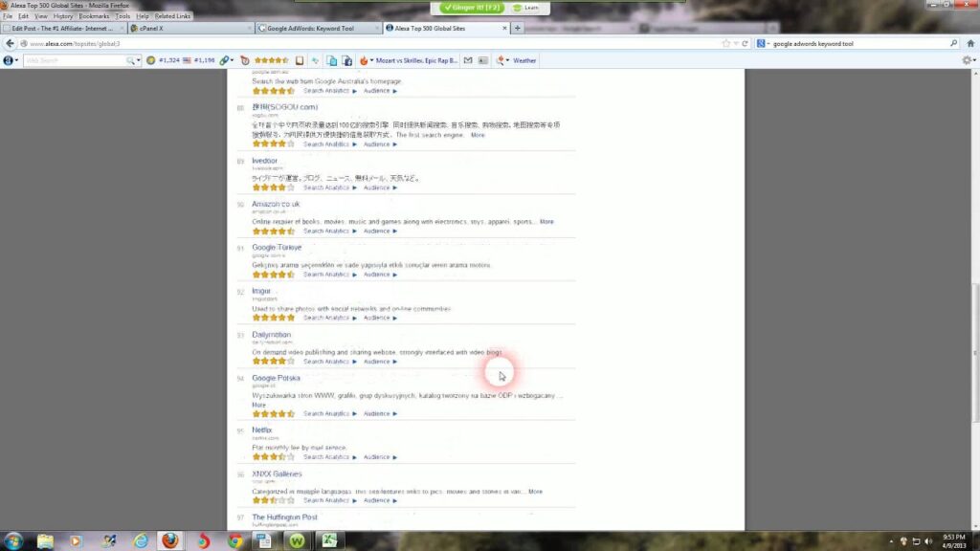Viewport: 980px width, 551px height.
Task: Expand Search Analytics for Google Polska
Action: pyautogui.click(x=330, y=413)
